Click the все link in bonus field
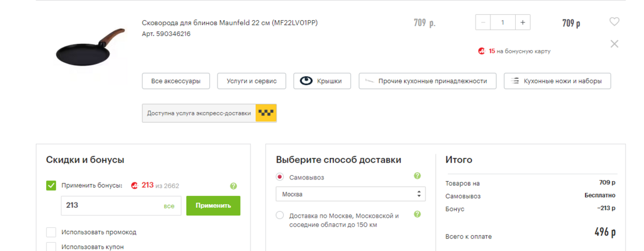 point(169,206)
